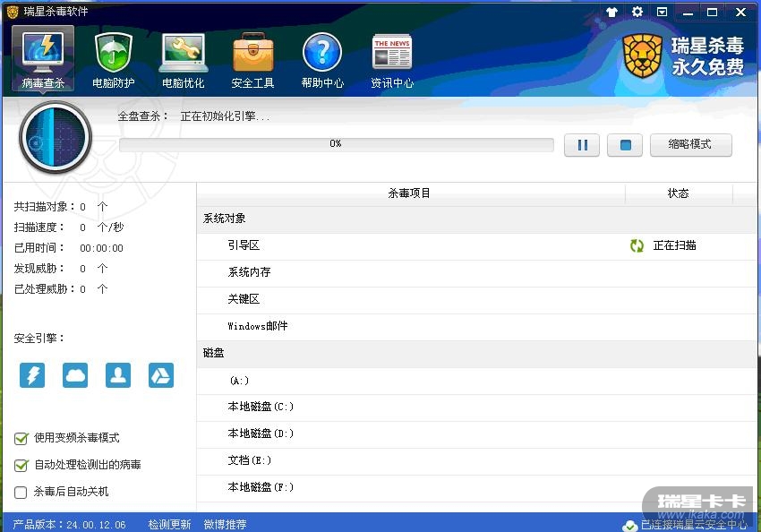Click the 已用时间 00:00:00 value
The height and width of the screenshot is (532, 761).
coord(101,248)
